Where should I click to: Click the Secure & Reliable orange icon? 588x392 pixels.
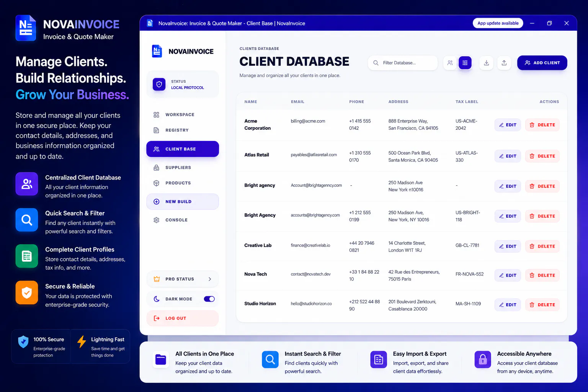click(x=27, y=292)
